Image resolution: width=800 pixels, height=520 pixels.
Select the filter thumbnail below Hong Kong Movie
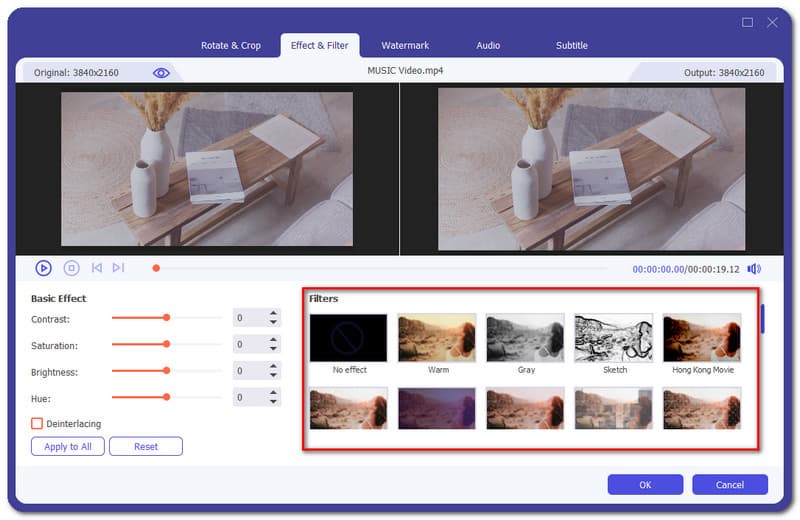[702, 408]
